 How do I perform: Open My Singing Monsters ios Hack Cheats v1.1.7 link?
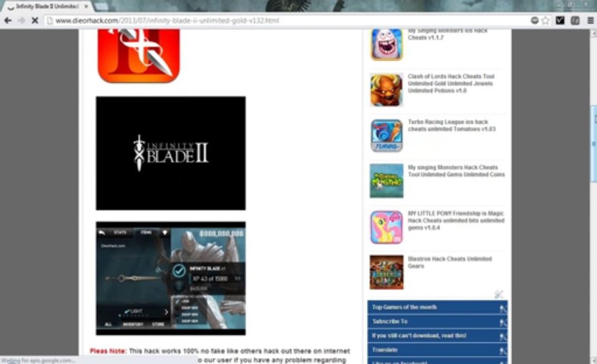[447, 34]
